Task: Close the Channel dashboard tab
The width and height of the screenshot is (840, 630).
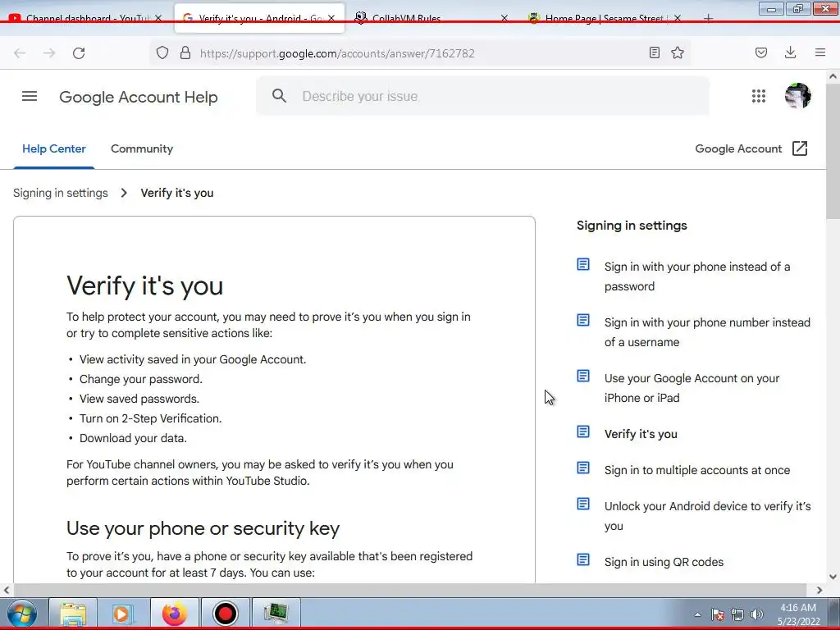Action: (158, 18)
